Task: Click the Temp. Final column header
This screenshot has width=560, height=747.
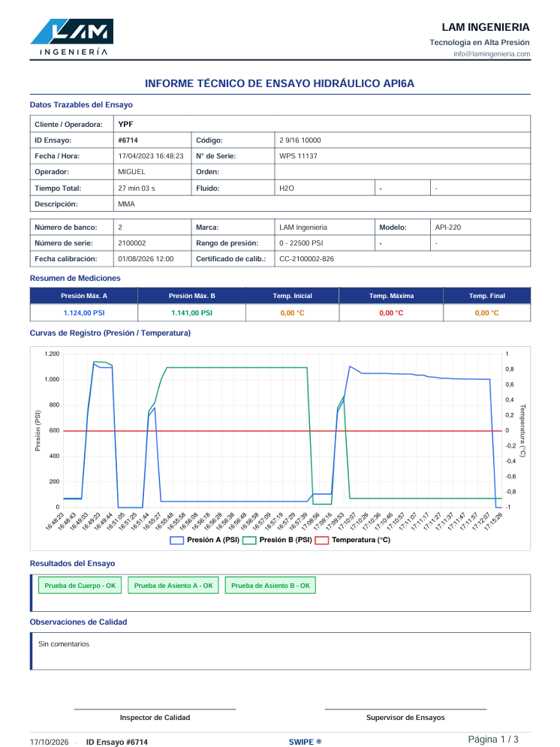Action: [x=486, y=296]
